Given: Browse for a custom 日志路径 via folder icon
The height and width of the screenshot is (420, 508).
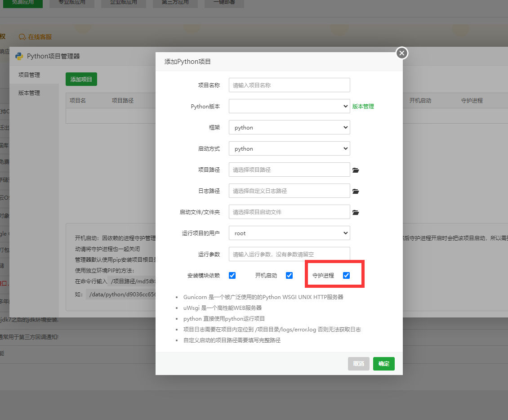Looking at the screenshot, I should pyautogui.click(x=356, y=191).
